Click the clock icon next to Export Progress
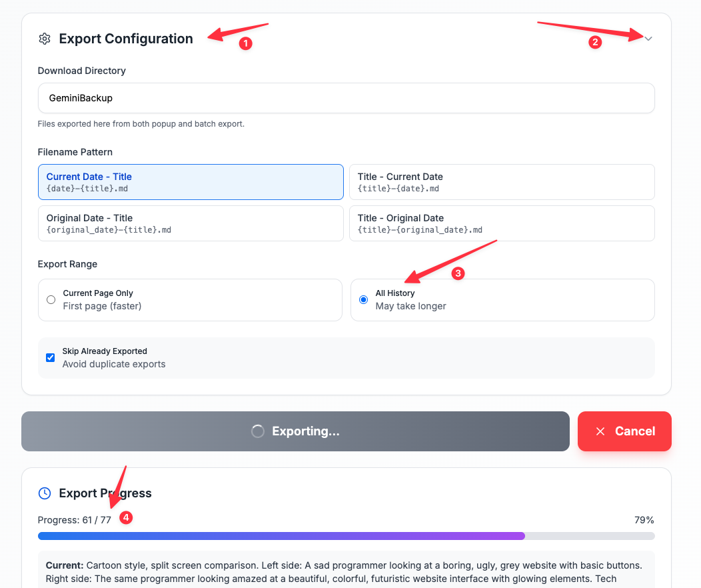The height and width of the screenshot is (588, 701). 44,493
